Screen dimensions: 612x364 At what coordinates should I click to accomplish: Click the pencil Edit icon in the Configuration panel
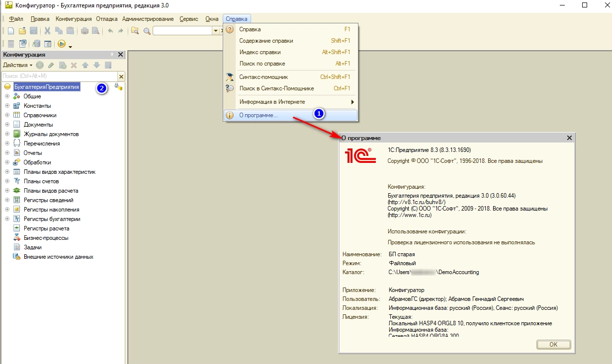tap(51, 65)
